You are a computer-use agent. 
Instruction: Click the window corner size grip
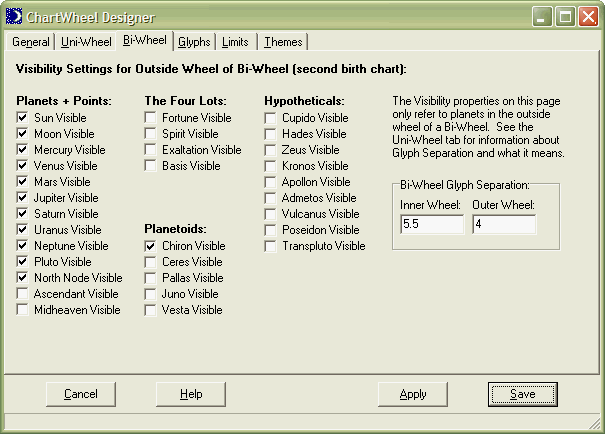click(x=595, y=424)
